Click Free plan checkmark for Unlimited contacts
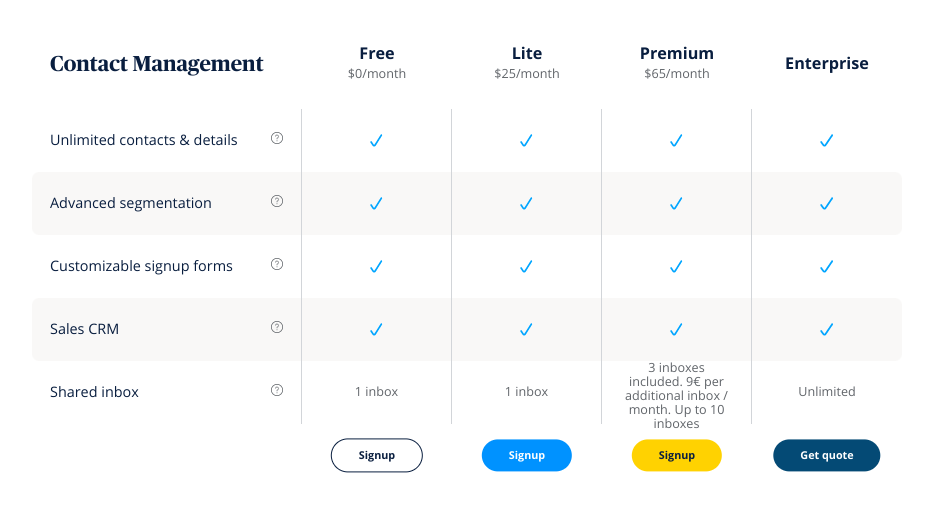Viewport: 937px width, 517px height. click(376, 141)
